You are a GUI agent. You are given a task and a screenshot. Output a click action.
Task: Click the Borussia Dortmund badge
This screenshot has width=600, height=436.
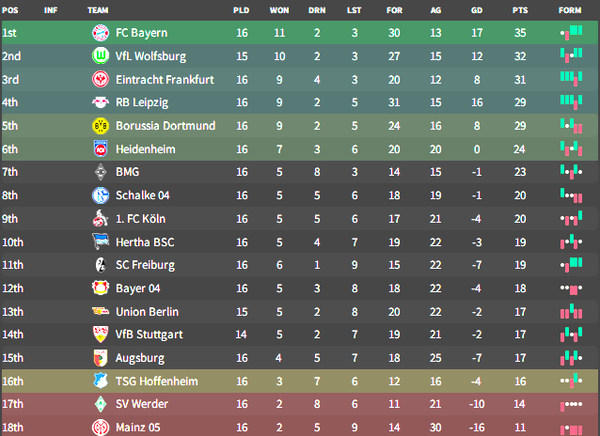(100, 125)
